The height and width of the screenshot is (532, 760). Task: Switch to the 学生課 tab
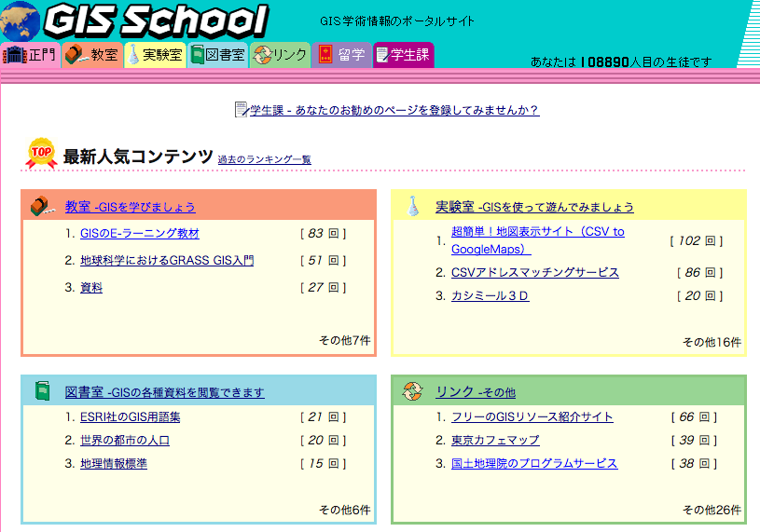[403, 55]
